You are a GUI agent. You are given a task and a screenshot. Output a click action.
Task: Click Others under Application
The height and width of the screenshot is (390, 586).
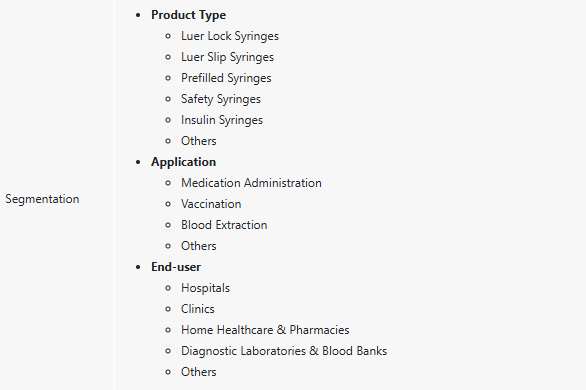(x=198, y=246)
